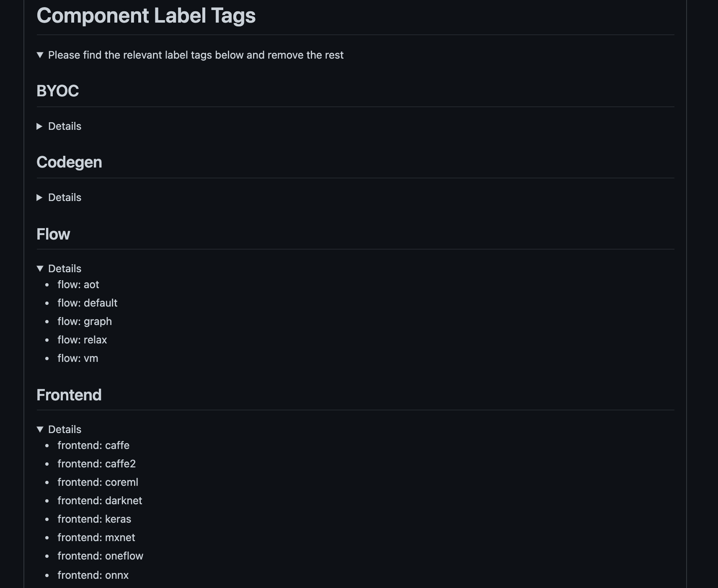Screen dimensions: 718x588
Task: Click the 'flow: default' list item
Action: coord(87,303)
